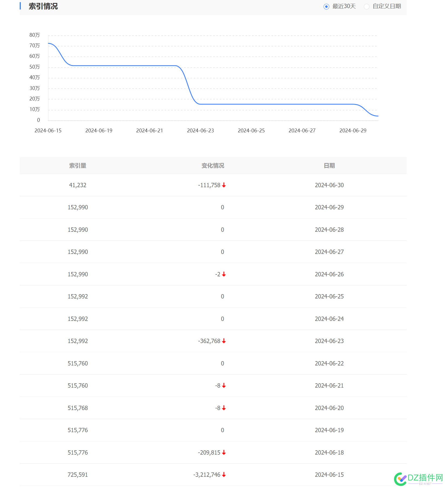The image size is (448, 490).
Task: Click the 日期 column header
Action: 329,166
